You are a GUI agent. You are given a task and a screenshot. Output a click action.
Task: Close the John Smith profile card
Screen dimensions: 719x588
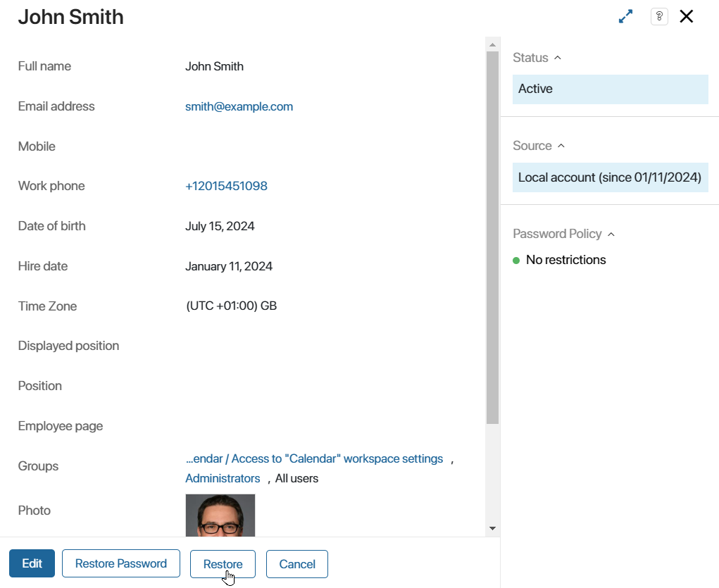click(687, 16)
